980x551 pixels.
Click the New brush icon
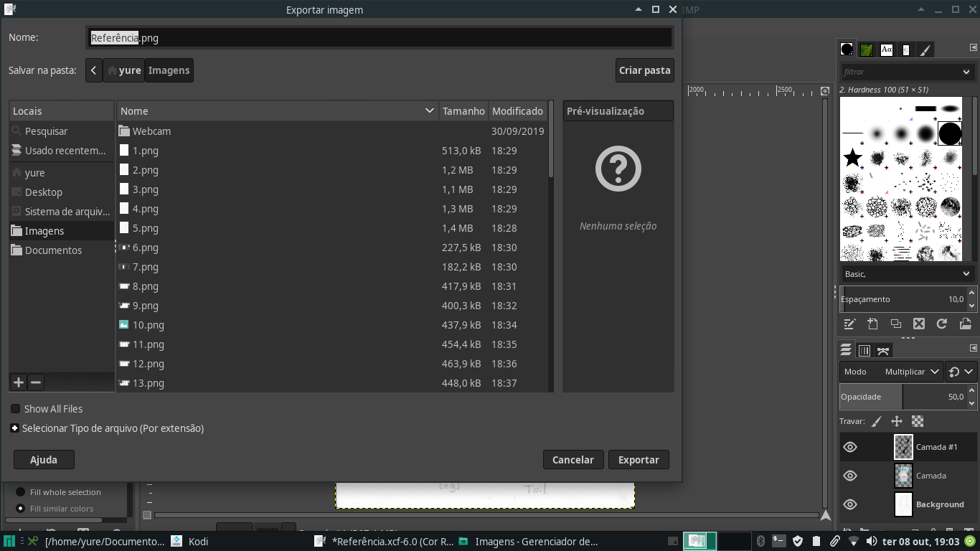[x=872, y=324]
